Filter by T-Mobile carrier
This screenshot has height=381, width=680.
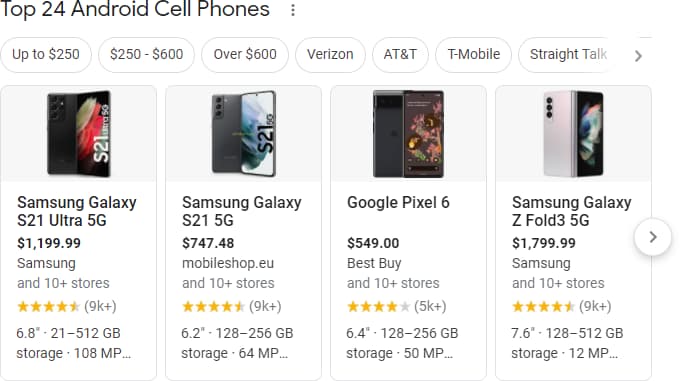474,55
